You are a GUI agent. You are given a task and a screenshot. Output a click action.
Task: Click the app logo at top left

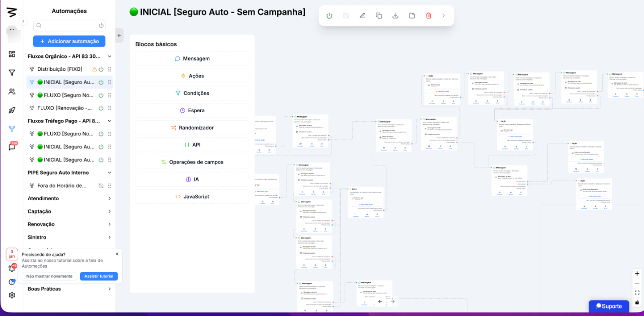click(x=12, y=12)
